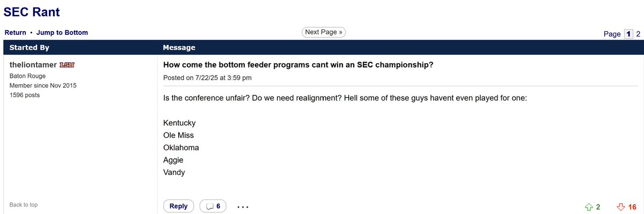Jump to Bottom of the thread
This screenshot has width=644, height=214.
(62, 33)
